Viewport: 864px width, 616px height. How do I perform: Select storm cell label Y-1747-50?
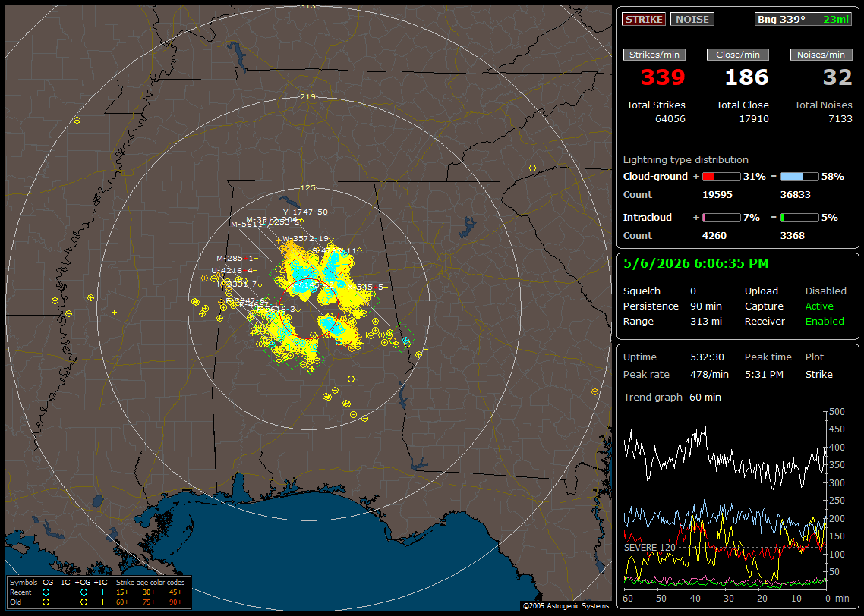tap(305, 212)
